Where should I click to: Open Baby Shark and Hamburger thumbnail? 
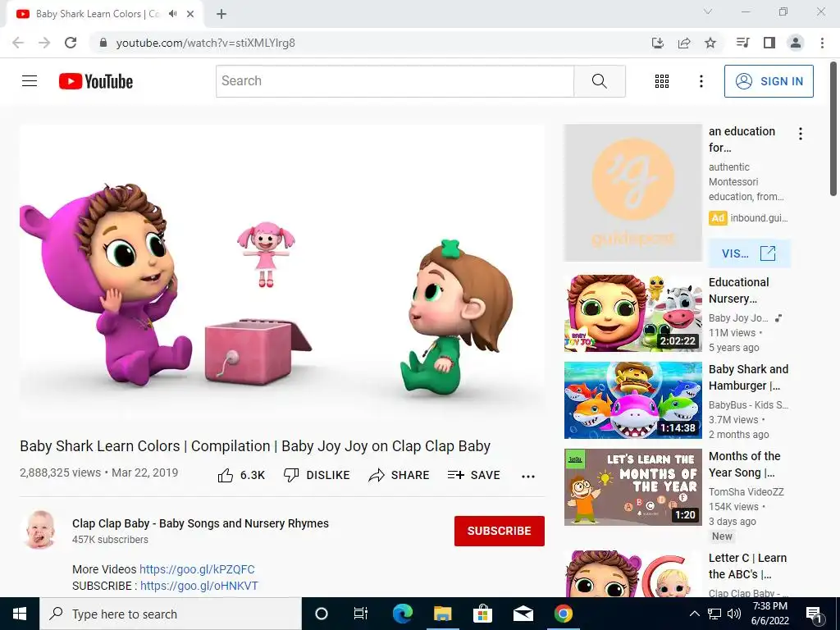tap(632, 400)
